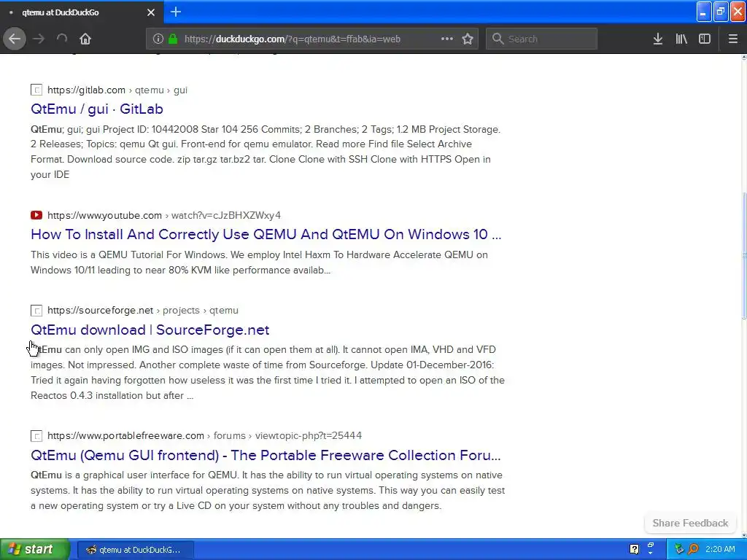Focus the browser Search input field
The width and height of the screenshot is (747, 560).
(x=542, y=39)
